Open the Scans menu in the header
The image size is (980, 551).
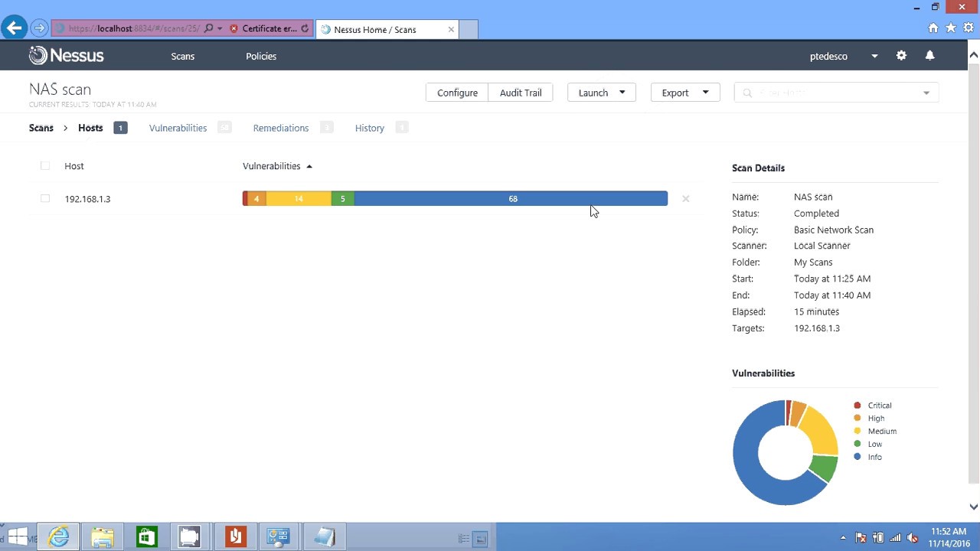(x=183, y=56)
